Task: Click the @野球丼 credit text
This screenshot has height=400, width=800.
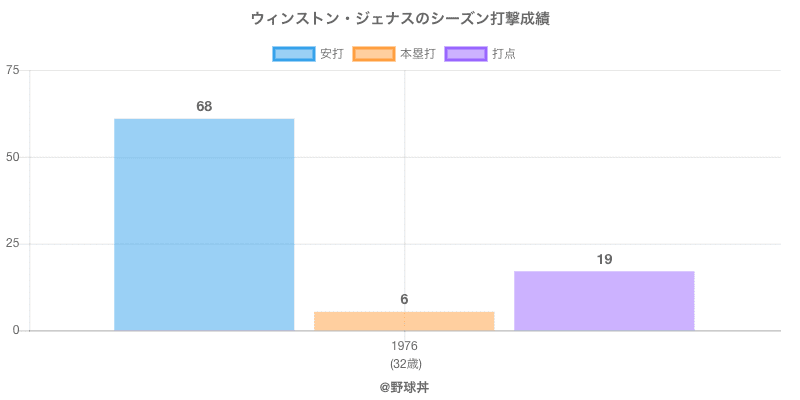Action: 404,386
